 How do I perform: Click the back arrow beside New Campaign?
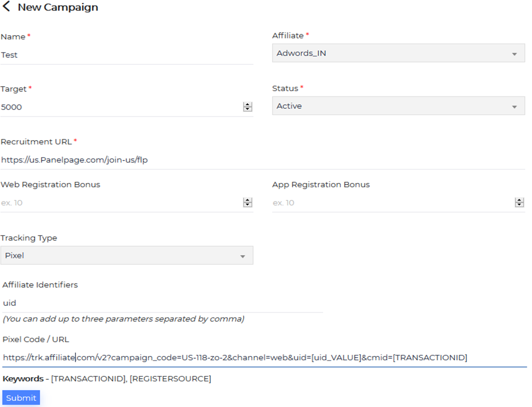click(6, 7)
